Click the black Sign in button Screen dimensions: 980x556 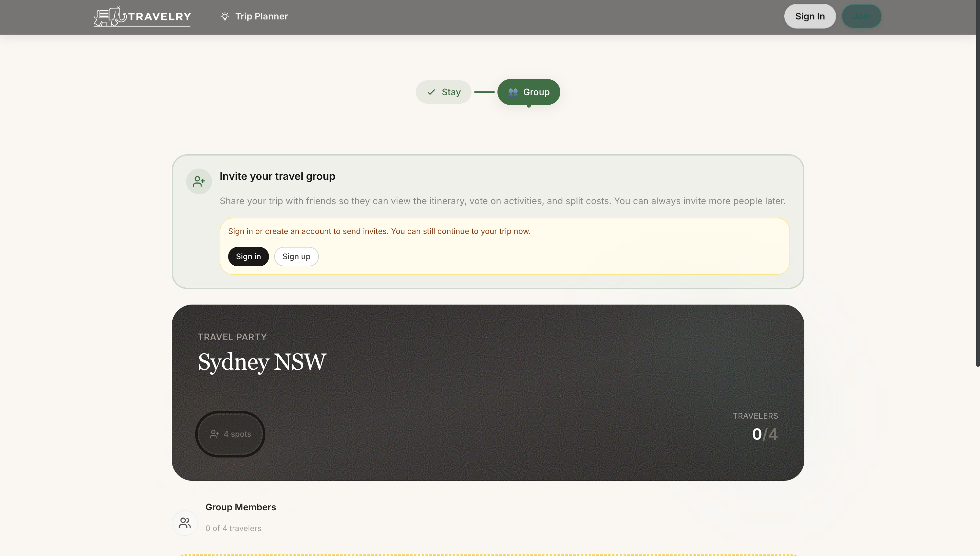pyautogui.click(x=248, y=257)
